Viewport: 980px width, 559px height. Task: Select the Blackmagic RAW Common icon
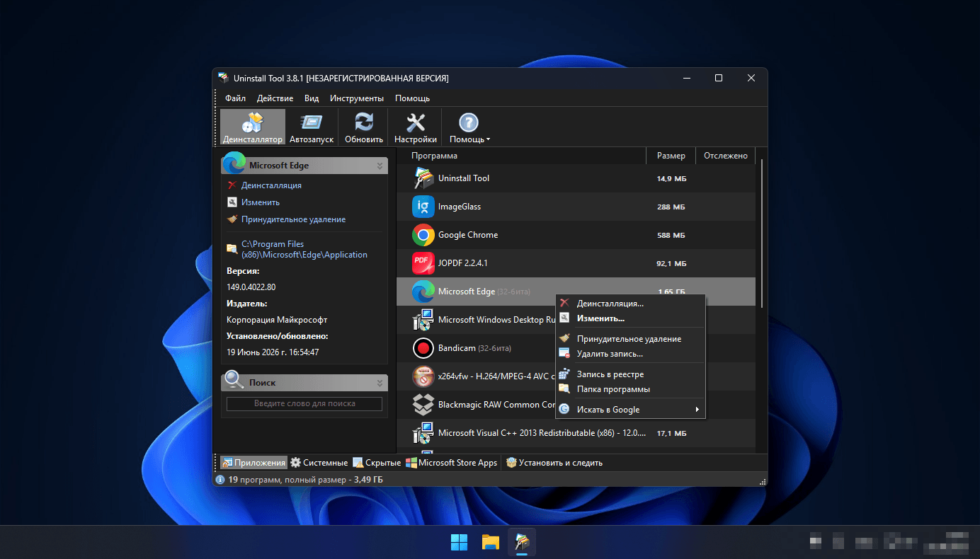423,405
